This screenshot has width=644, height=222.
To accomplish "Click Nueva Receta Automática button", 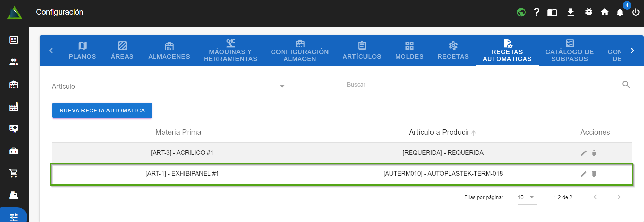I will [102, 111].
